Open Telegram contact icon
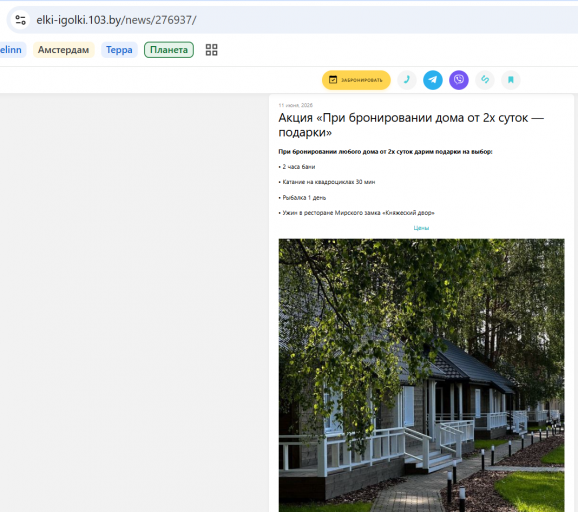 pos(433,80)
